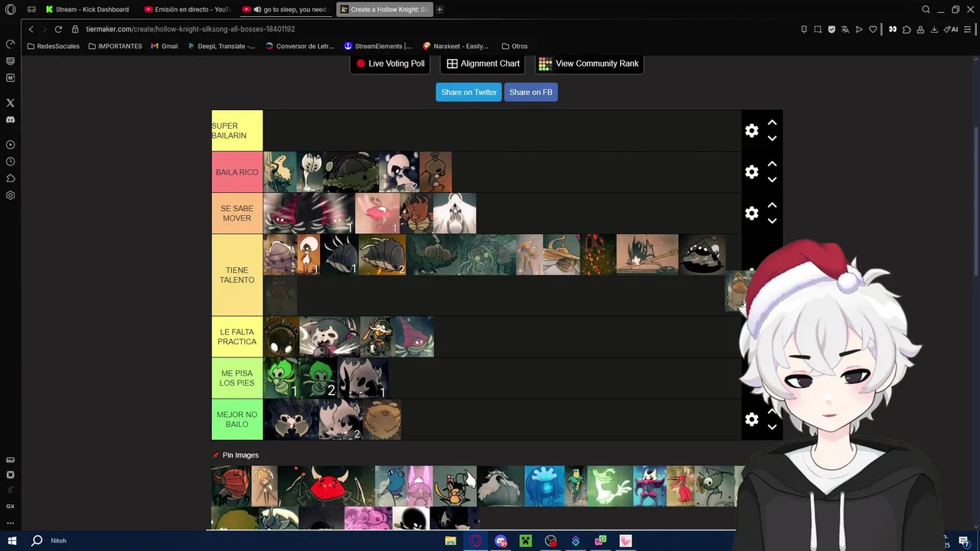This screenshot has height=551, width=980.
Task: Open Gmail bookmark
Action: [x=165, y=46]
